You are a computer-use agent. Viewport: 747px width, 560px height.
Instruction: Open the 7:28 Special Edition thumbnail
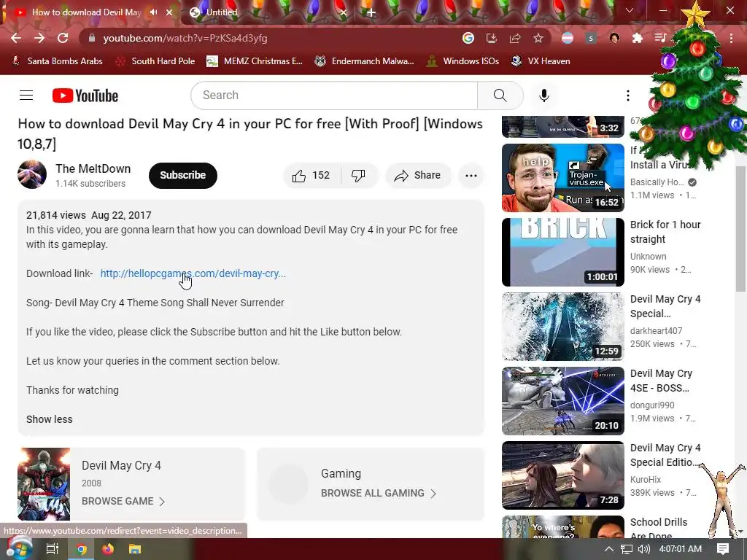[562, 475]
